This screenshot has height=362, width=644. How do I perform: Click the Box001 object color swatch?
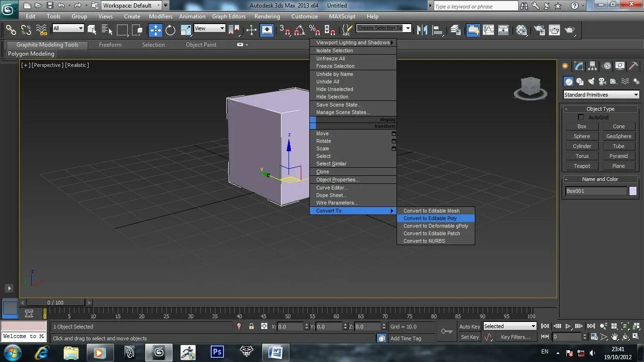633,191
